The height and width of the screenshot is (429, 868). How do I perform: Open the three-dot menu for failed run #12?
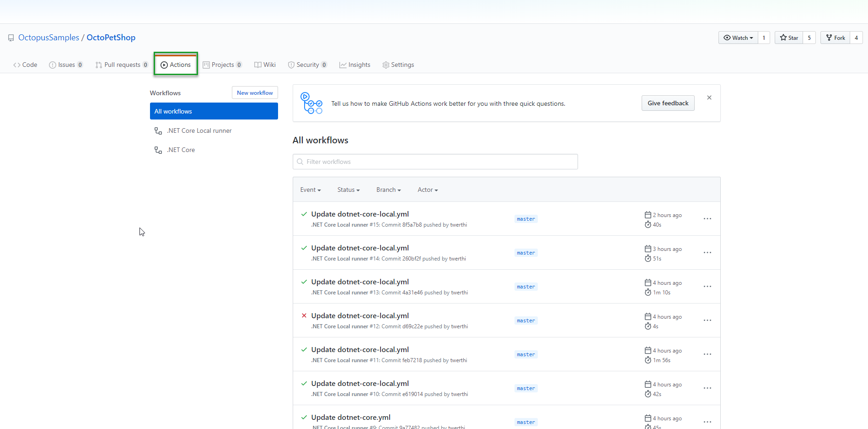point(707,320)
